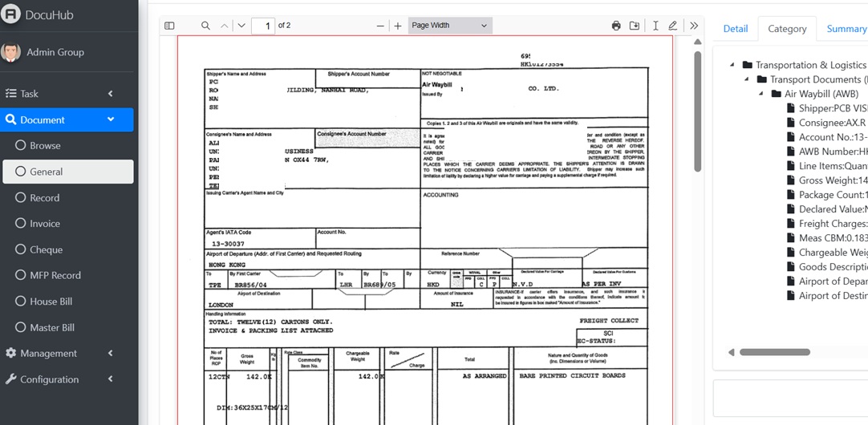Switch to the Summary tab

[846, 29]
